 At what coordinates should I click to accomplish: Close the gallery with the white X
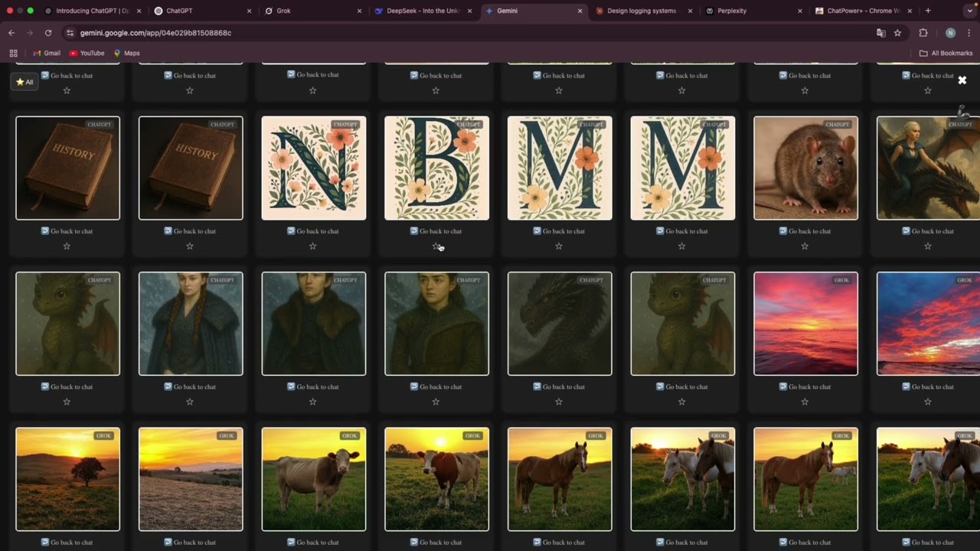(962, 80)
